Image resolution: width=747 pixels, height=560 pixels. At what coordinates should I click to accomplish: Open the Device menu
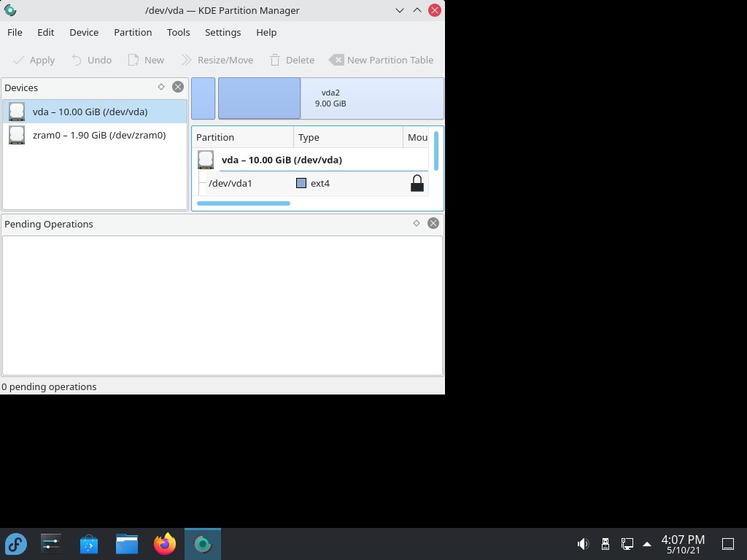(84, 32)
